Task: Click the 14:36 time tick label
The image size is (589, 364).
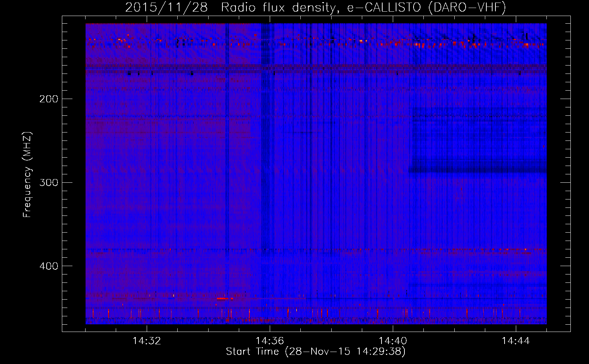Action: (x=270, y=341)
